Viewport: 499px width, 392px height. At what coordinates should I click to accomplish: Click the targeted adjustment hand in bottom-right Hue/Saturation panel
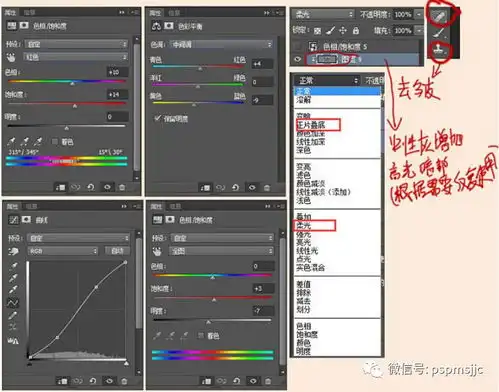coord(157,251)
